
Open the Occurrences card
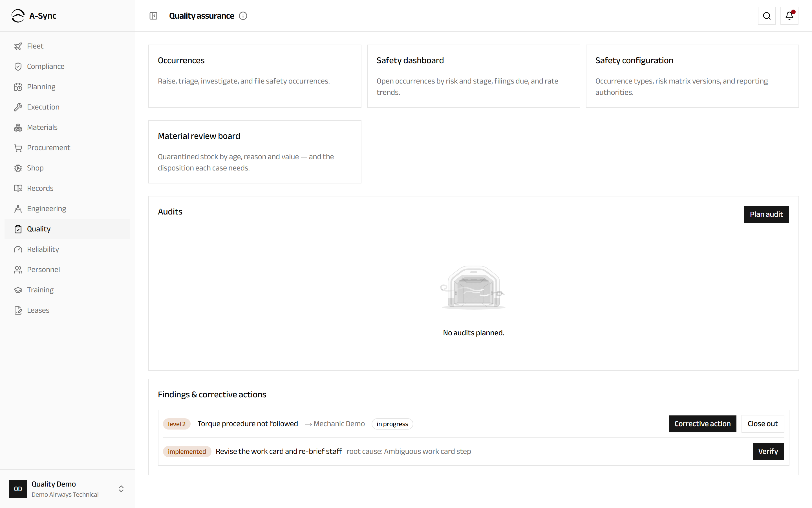[255, 76]
